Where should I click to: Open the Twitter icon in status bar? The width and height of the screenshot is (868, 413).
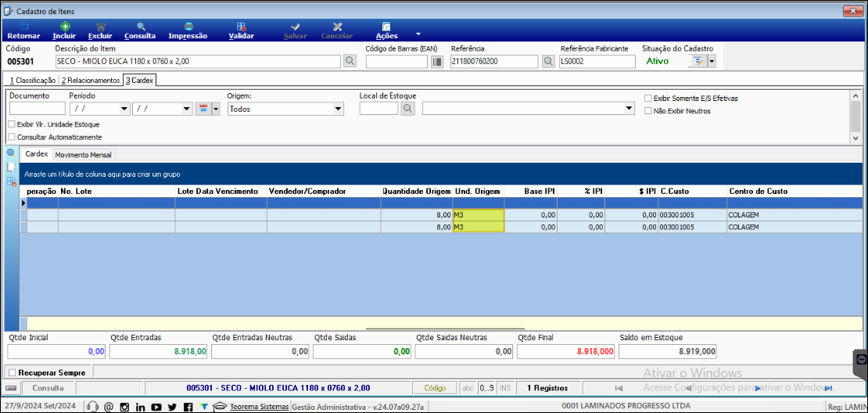point(172,407)
